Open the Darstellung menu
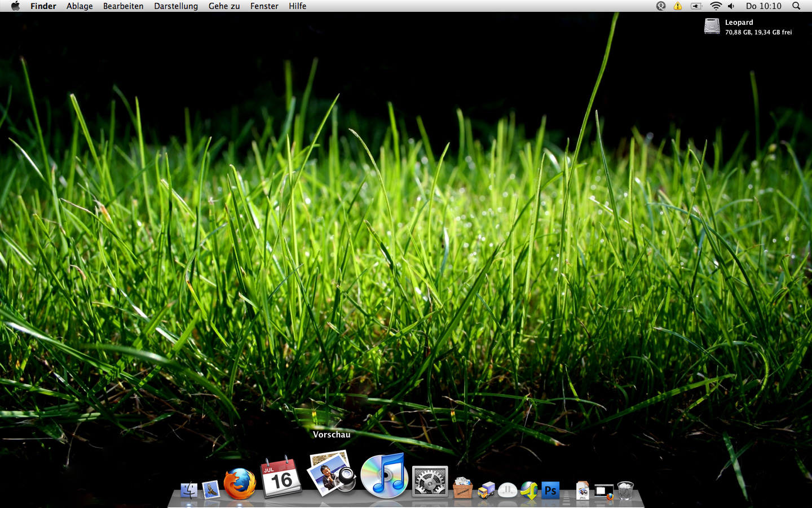Image resolution: width=812 pixels, height=508 pixels. pyautogui.click(x=176, y=6)
